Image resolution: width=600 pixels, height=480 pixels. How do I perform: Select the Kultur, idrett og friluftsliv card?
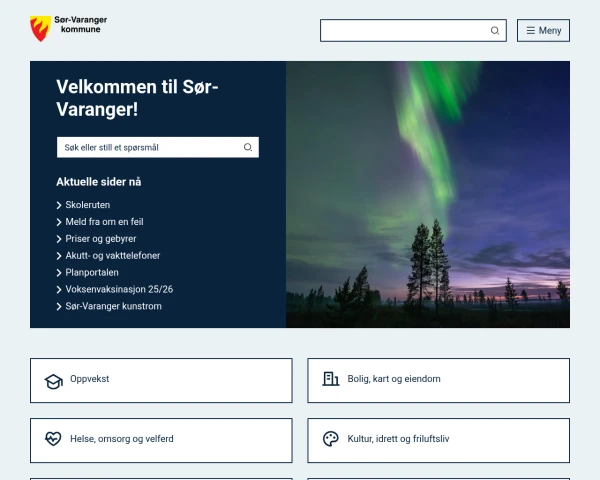pyautogui.click(x=438, y=440)
